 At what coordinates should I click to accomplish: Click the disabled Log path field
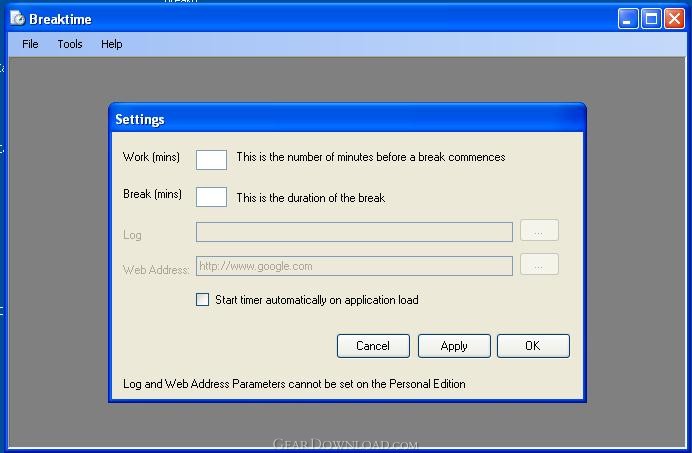coord(354,232)
